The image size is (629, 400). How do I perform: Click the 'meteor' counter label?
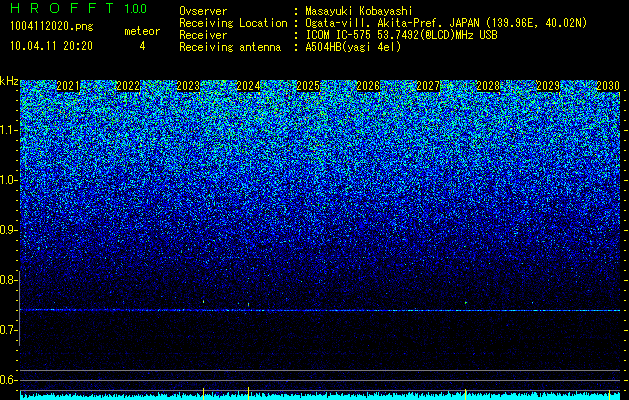(x=142, y=31)
